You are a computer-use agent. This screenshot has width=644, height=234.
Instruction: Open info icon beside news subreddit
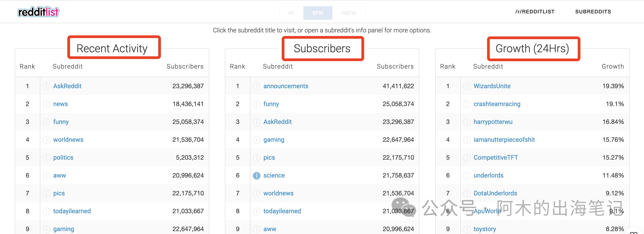(46, 104)
